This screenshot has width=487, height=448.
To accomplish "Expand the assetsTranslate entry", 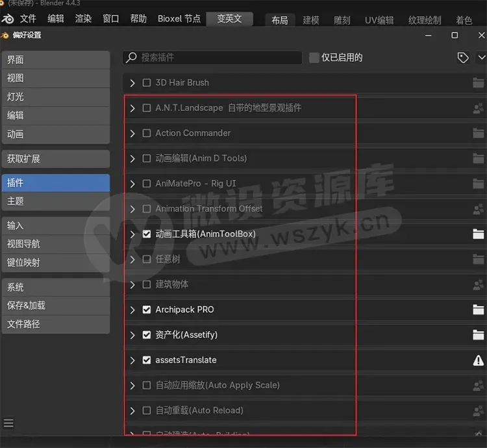I will coord(132,360).
